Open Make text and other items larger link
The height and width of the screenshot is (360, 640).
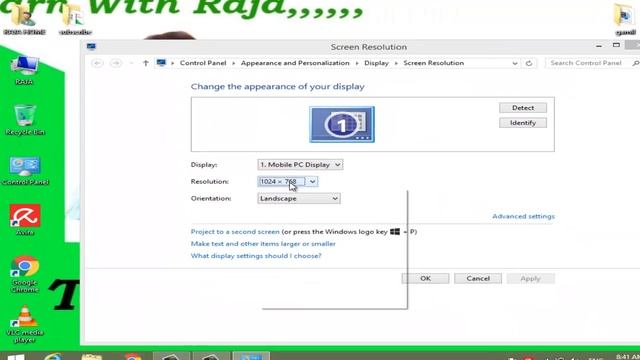[263, 244]
